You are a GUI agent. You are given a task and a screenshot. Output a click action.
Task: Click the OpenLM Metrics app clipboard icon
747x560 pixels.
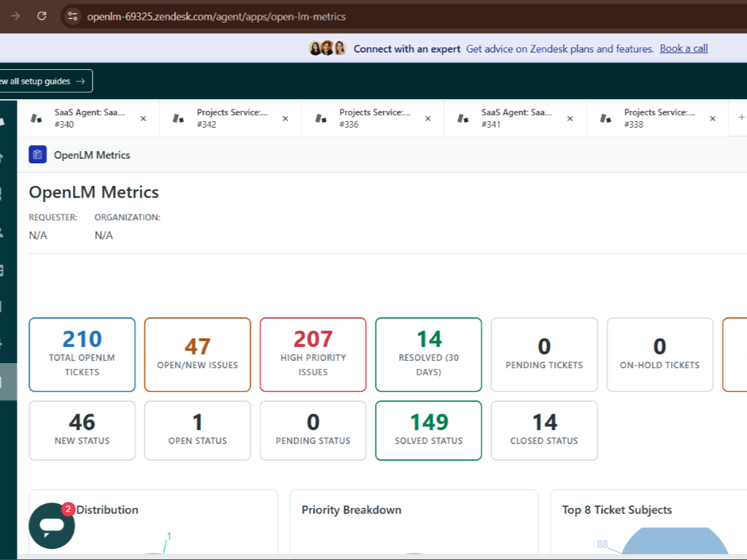click(37, 155)
